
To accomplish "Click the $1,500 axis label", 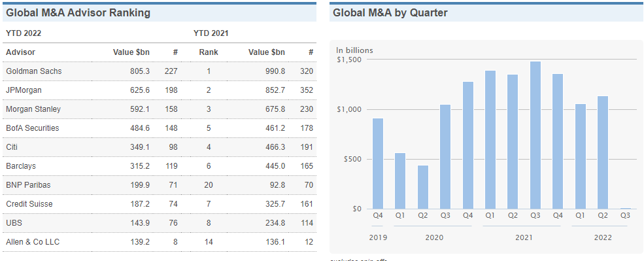I will 348,60.
